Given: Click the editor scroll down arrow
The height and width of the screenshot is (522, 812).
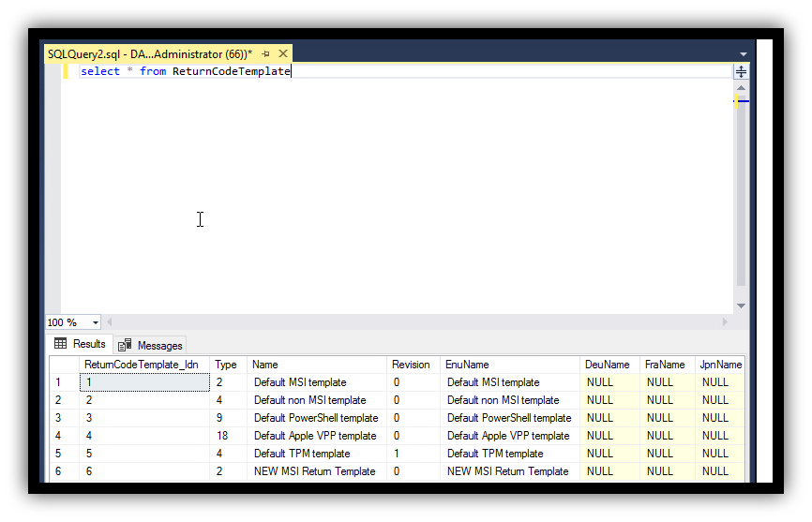Looking at the screenshot, I should click(x=741, y=306).
